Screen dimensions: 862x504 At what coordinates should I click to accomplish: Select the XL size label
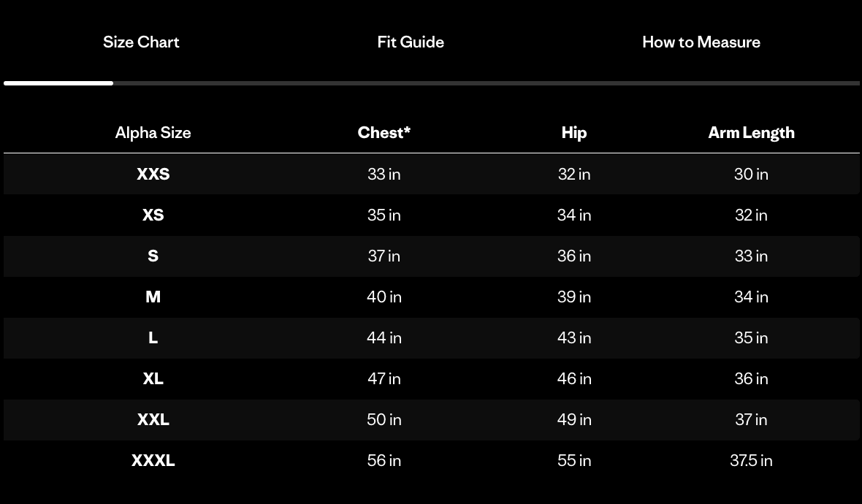click(153, 378)
